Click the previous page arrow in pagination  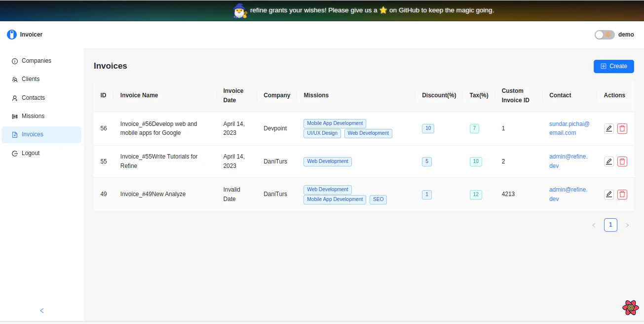click(594, 225)
